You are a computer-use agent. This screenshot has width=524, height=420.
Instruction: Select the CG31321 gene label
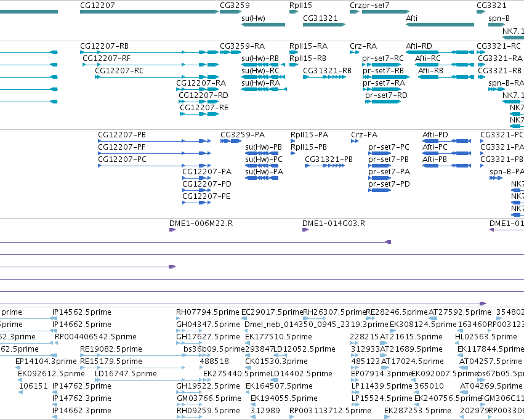[320, 18]
